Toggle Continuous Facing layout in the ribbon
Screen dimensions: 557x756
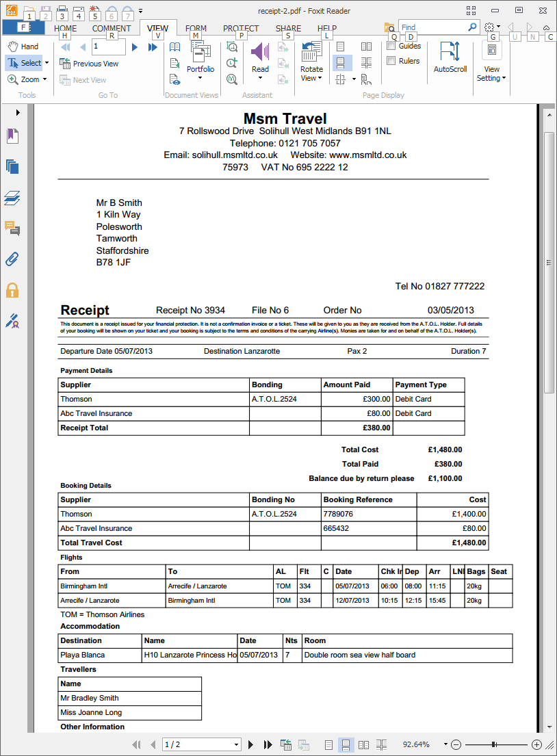click(367, 63)
